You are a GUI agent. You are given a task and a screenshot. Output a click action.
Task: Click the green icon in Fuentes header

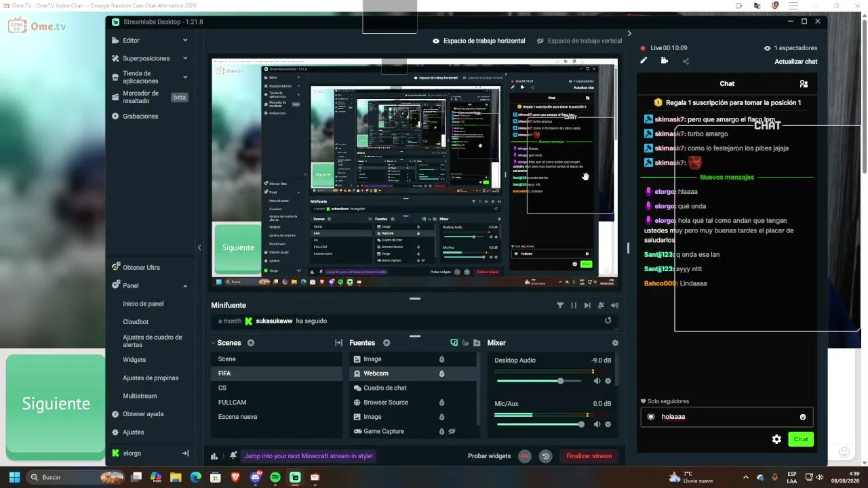pyautogui.click(x=454, y=343)
